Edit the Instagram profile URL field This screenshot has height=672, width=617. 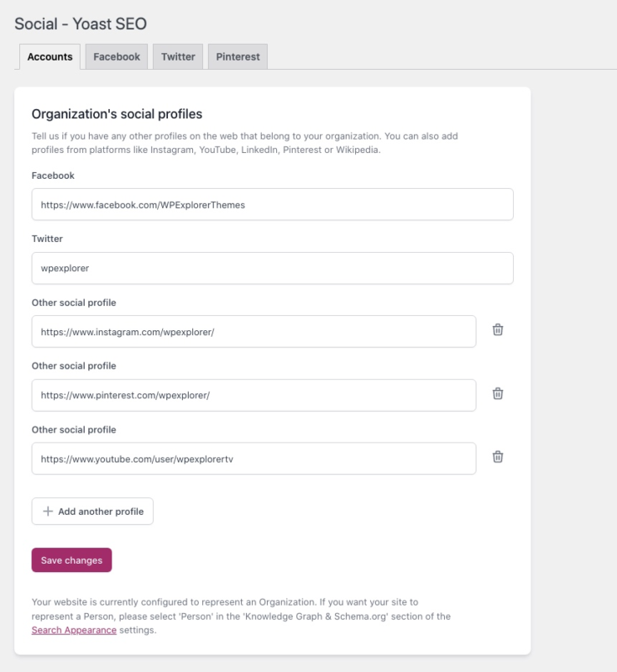[x=254, y=331]
